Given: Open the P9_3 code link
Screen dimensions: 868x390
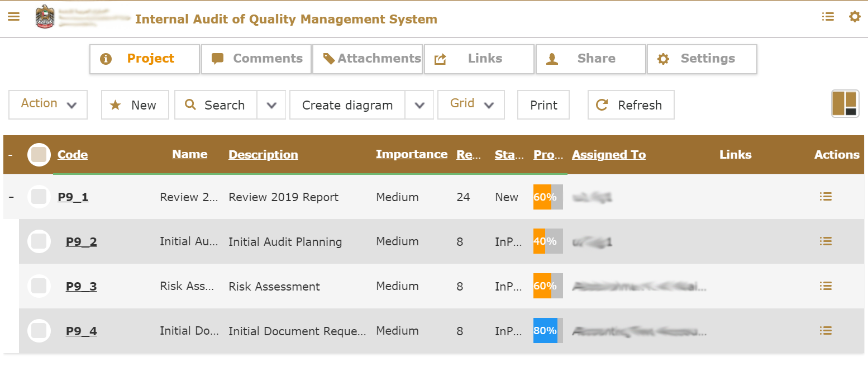Looking at the screenshot, I should click(x=81, y=287).
